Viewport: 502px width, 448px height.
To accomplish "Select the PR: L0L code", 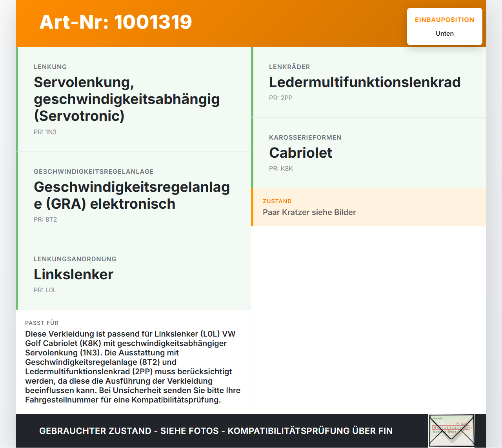I will point(45,290).
